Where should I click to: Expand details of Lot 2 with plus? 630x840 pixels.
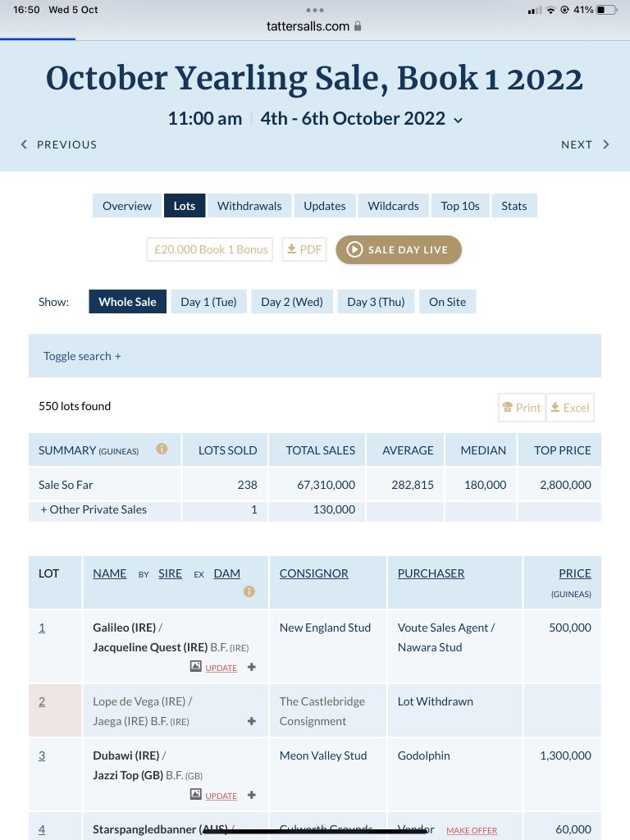[251, 721]
